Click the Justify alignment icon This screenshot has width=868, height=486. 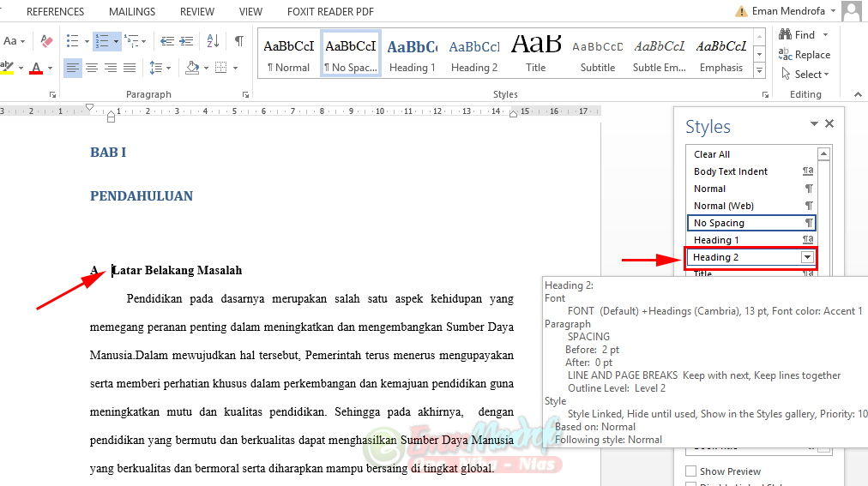(x=130, y=68)
